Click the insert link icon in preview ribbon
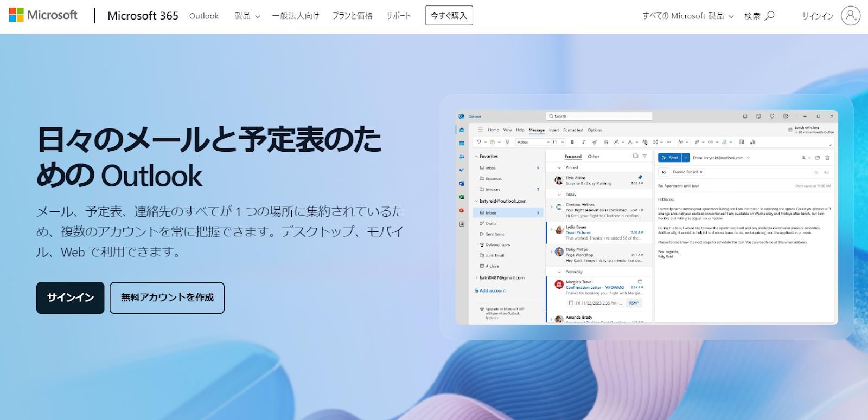Viewport: 868px width, 420px height. [x=710, y=142]
